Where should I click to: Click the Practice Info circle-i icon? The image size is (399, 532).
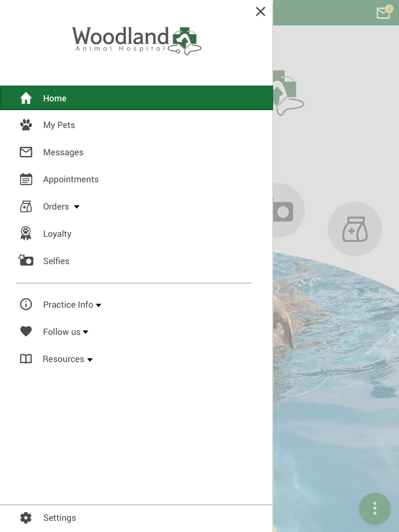pos(26,304)
